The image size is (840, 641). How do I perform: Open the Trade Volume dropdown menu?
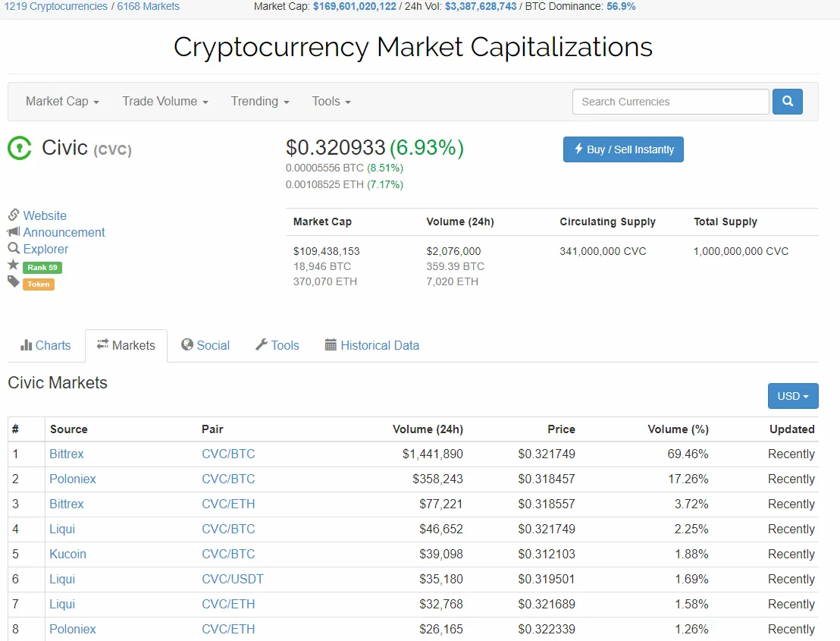[x=165, y=102]
